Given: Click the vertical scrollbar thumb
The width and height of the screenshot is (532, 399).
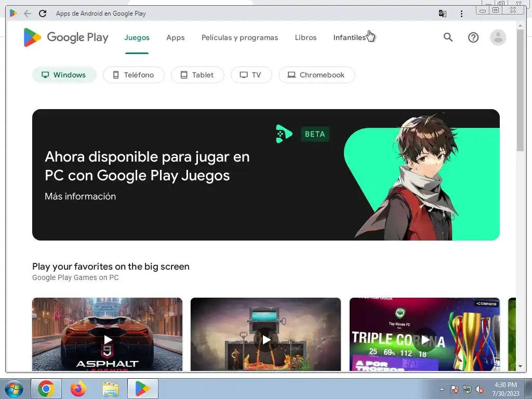Looking at the screenshot, I should pos(520,90).
